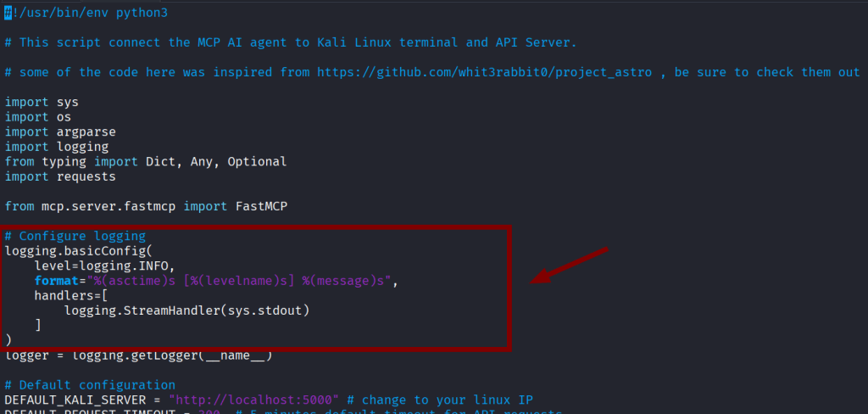Click the "import sys" line
Image resolution: width=868 pixels, height=414 pixels.
(42, 103)
